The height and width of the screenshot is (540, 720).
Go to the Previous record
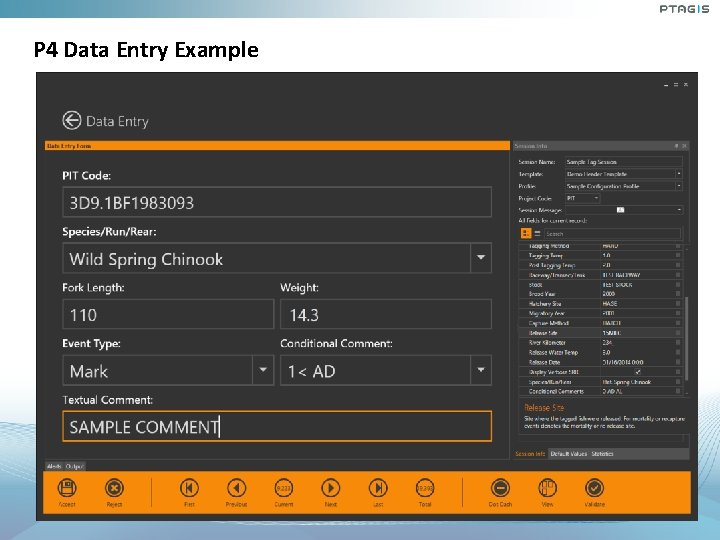[x=236, y=488]
